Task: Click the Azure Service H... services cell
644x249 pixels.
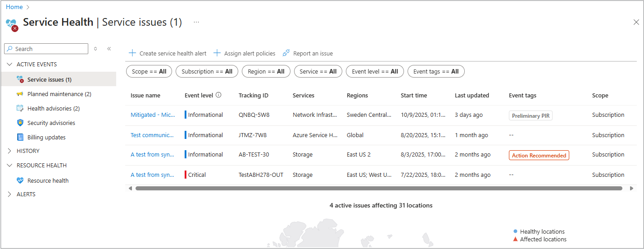Action: click(x=315, y=135)
